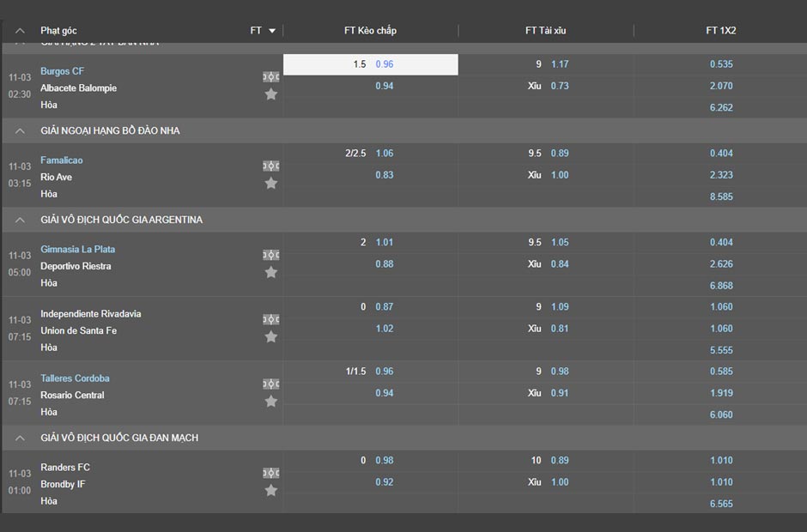Select the FT 1X2 column header
The width and height of the screenshot is (807, 532).
pyautogui.click(x=721, y=31)
